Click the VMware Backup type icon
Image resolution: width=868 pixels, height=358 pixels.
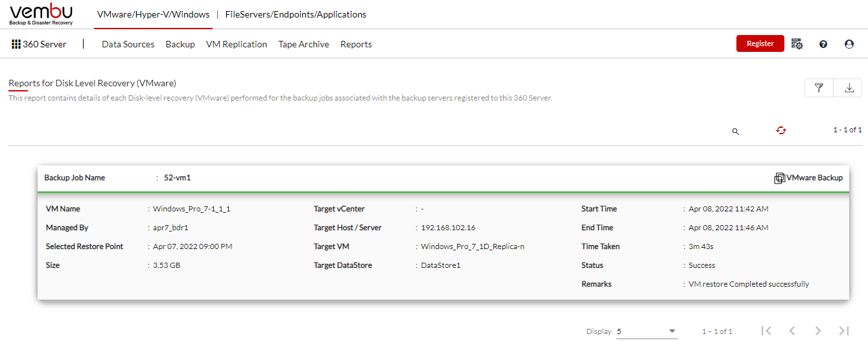(x=780, y=178)
